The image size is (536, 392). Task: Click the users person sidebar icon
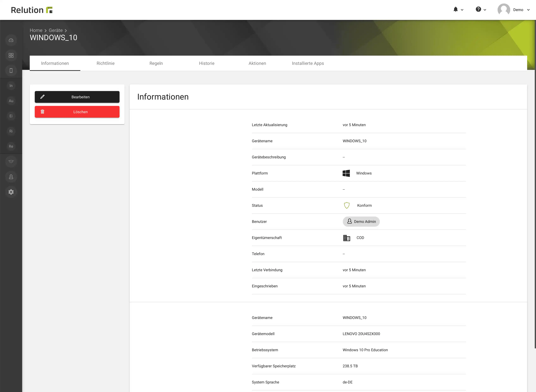pos(11,177)
